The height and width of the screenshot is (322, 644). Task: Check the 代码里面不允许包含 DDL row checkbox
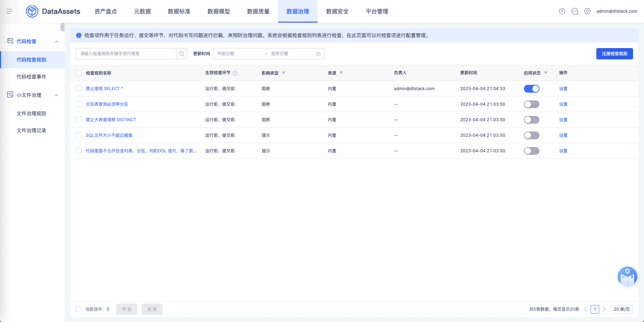[x=79, y=151]
